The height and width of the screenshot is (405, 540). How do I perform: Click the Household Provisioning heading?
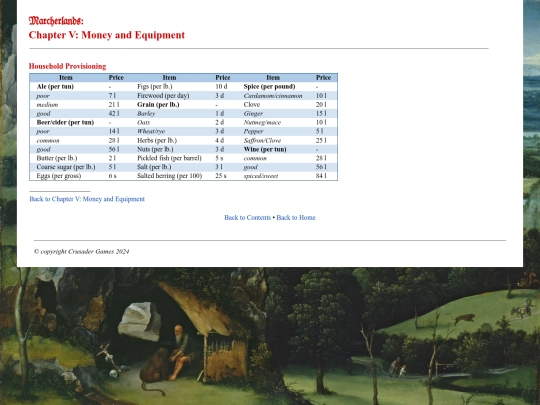point(68,66)
